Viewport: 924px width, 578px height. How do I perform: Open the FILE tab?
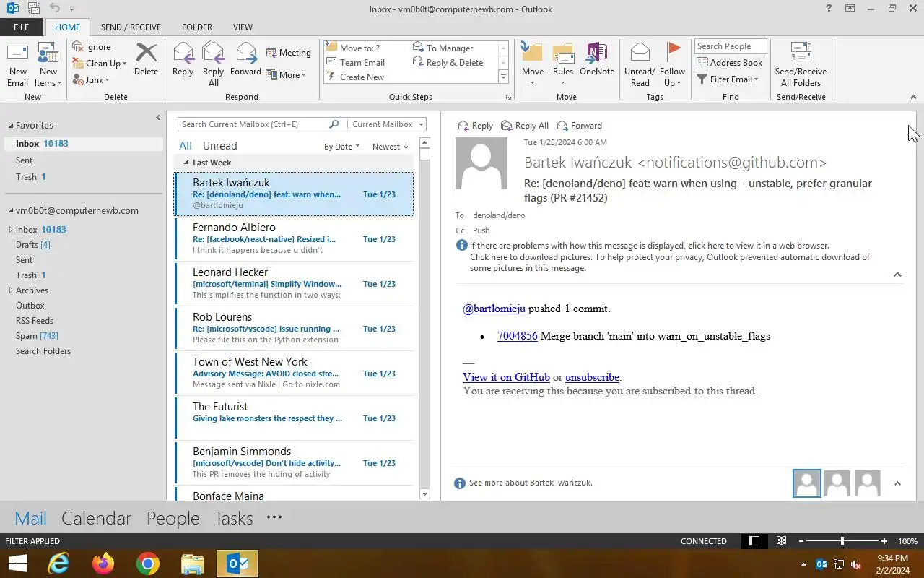click(x=22, y=27)
